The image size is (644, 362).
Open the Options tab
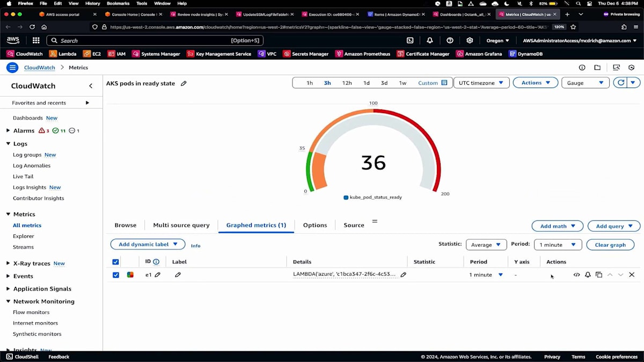point(315,225)
